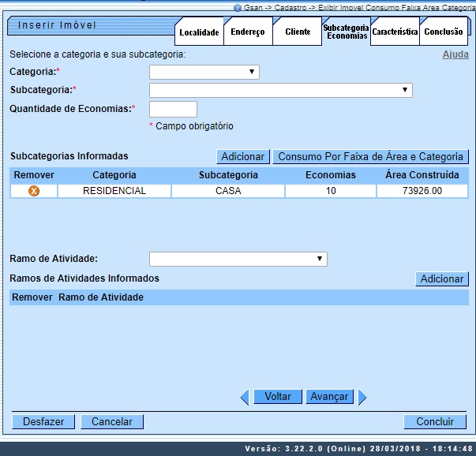This screenshot has height=456, width=476.
Task: Open the Ramo de Atividade dropdown
Action: [x=238, y=259]
